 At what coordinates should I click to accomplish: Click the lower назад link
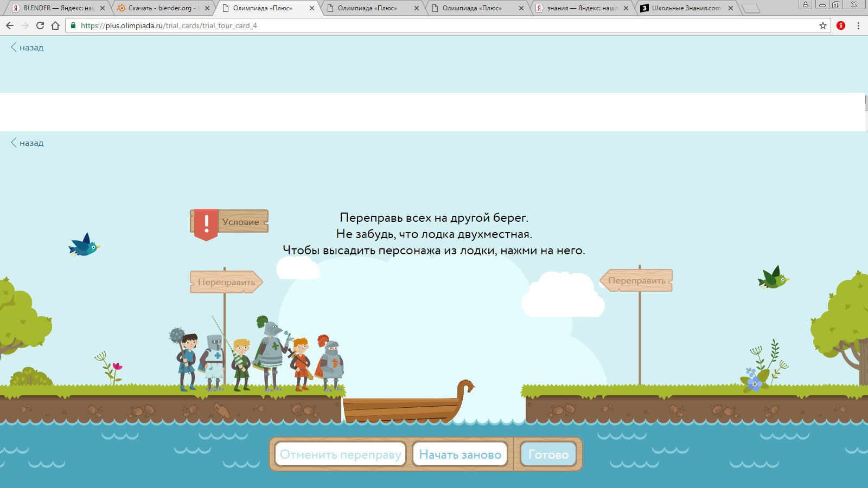pos(27,143)
